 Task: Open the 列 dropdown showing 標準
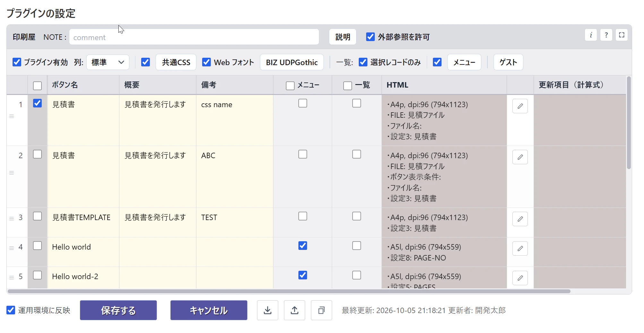[108, 62]
